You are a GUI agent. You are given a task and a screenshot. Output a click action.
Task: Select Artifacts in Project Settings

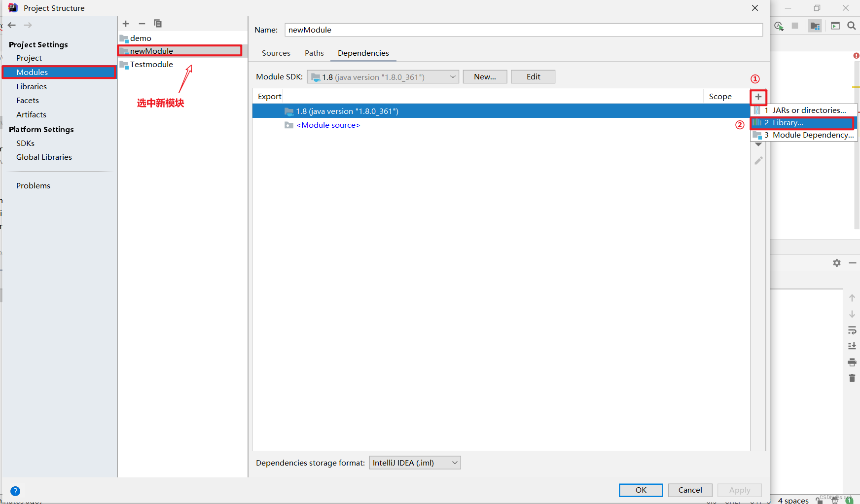pos(31,115)
